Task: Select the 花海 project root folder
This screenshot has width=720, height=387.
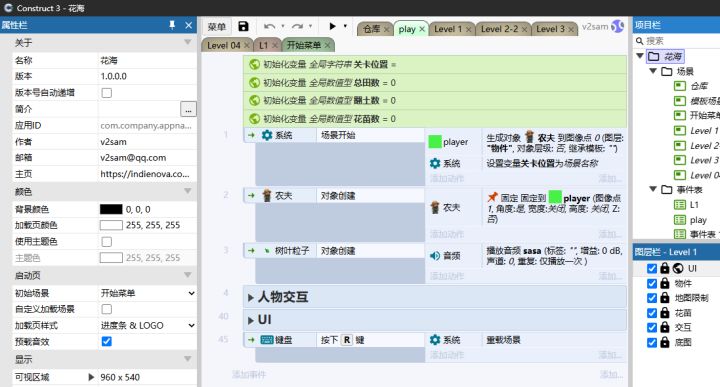Action: click(x=665, y=56)
